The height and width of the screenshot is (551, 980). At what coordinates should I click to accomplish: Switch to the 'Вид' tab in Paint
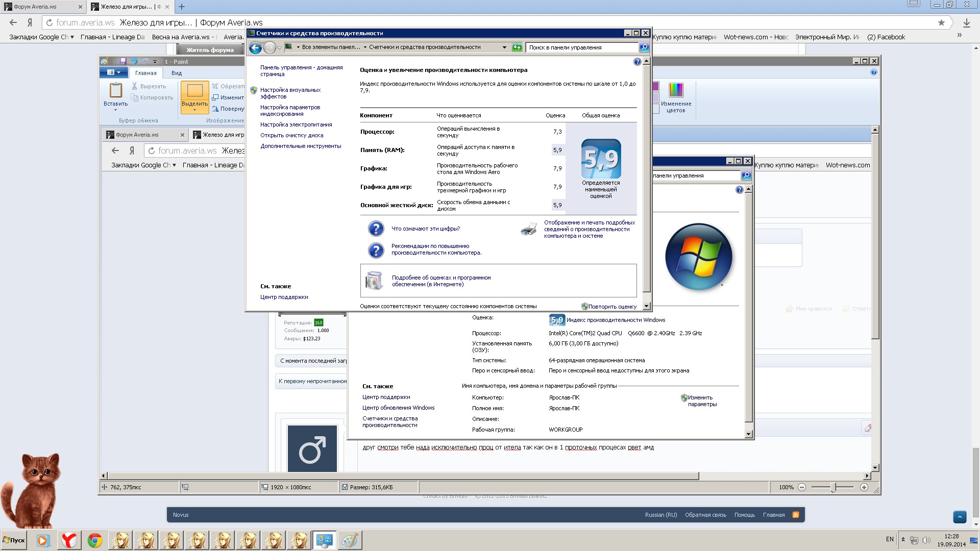coord(177,73)
